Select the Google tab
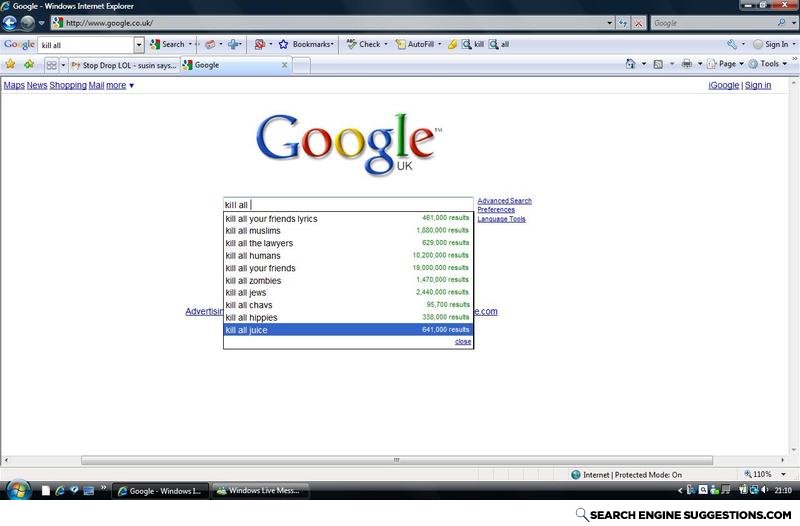 click(x=232, y=65)
